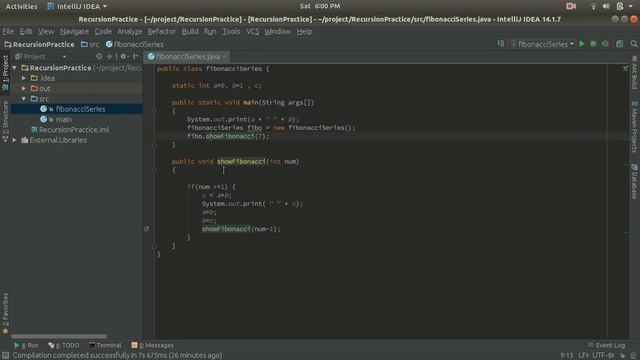Screen dimensions: 640x360
Task: Open Project panel settings gear icon
Action: (x=123, y=56)
